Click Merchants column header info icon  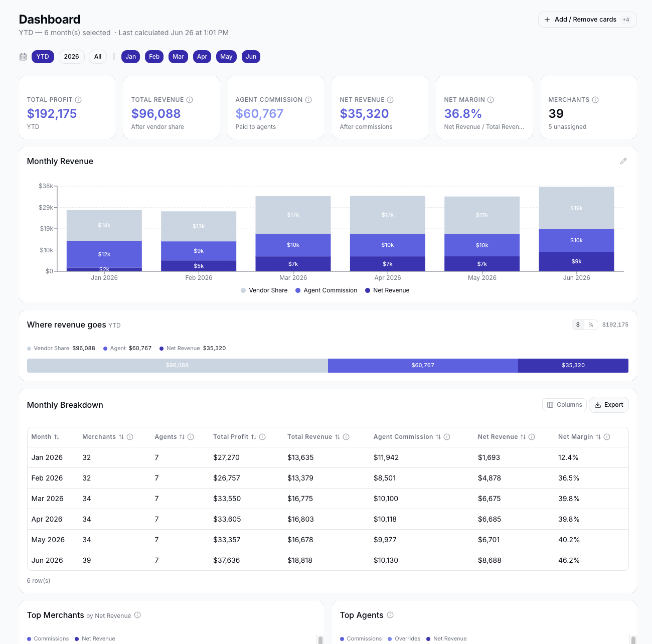point(130,437)
